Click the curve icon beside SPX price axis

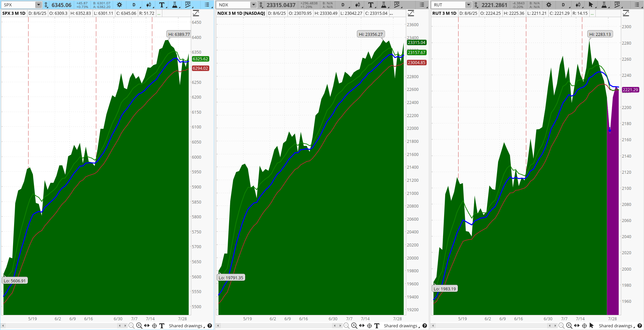click(x=196, y=13)
